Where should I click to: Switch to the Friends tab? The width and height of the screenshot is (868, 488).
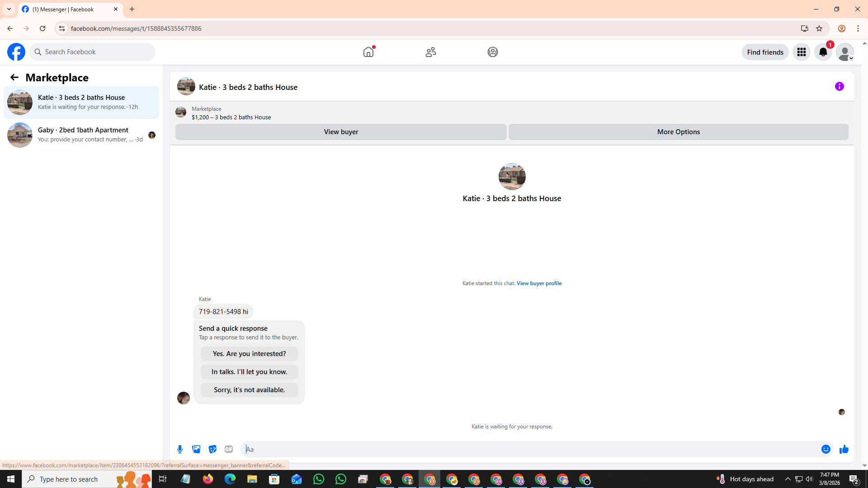coord(430,52)
